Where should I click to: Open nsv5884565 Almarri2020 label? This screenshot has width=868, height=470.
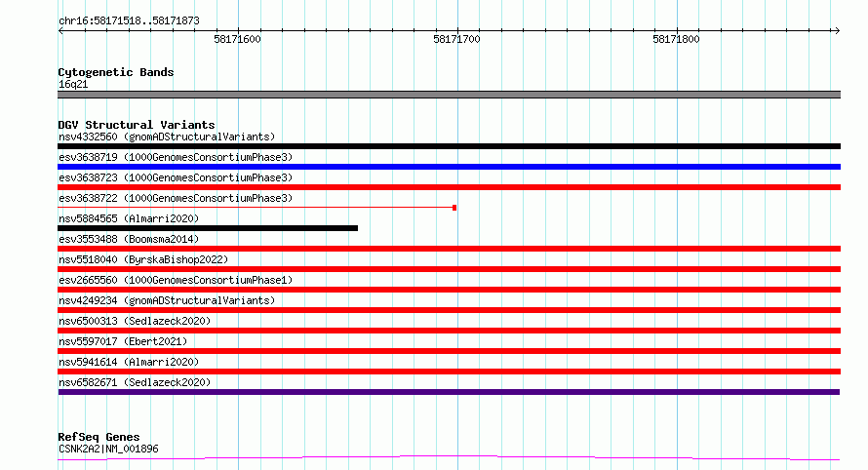point(129,218)
